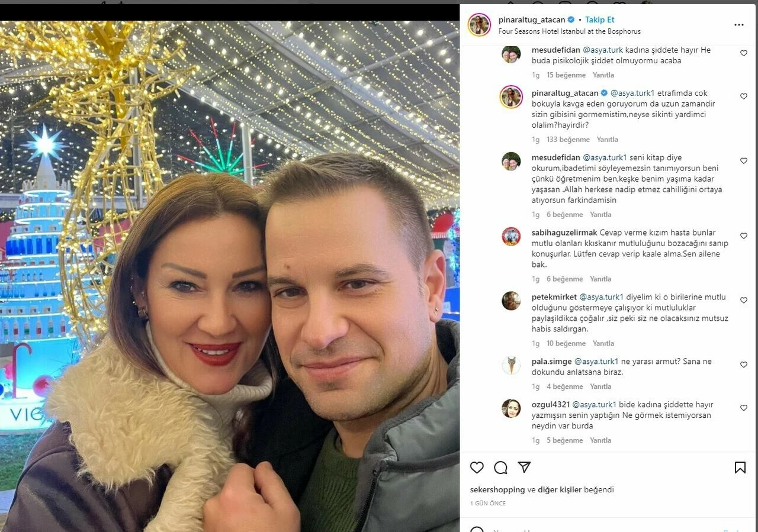Open pinaraltug_atacan header profile picture
The height and width of the screenshot is (532, 758).
[479, 25]
